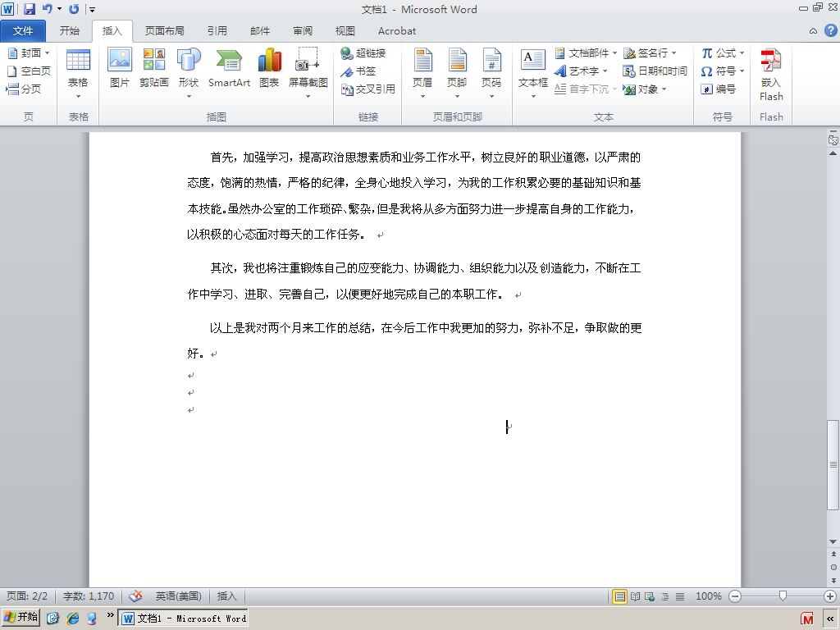The image size is (840, 630).
Task: Insert a Blank Page (空白页)
Action: coord(29,71)
